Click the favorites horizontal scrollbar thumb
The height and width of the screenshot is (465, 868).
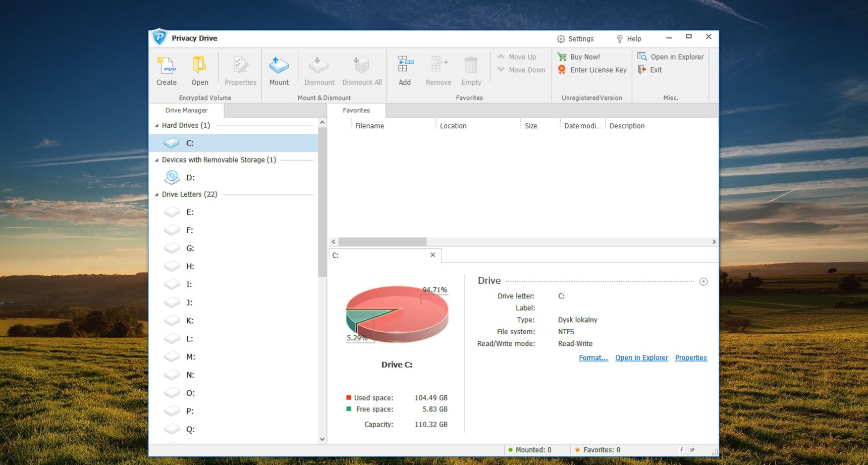coord(383,242)
